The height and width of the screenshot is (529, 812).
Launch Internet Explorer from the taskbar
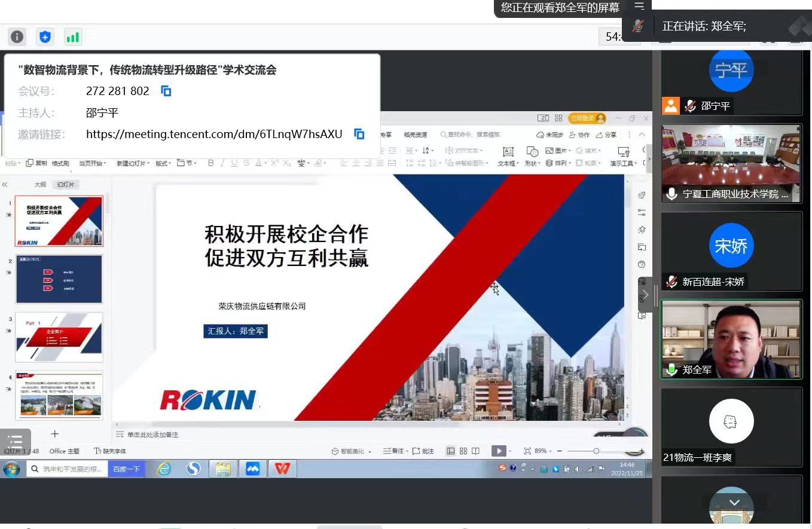164,469
